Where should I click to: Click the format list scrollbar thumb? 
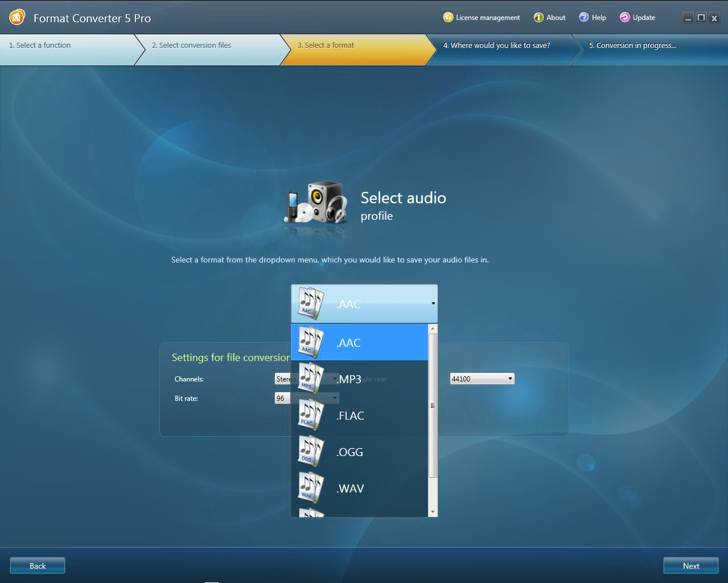[433, 405]
